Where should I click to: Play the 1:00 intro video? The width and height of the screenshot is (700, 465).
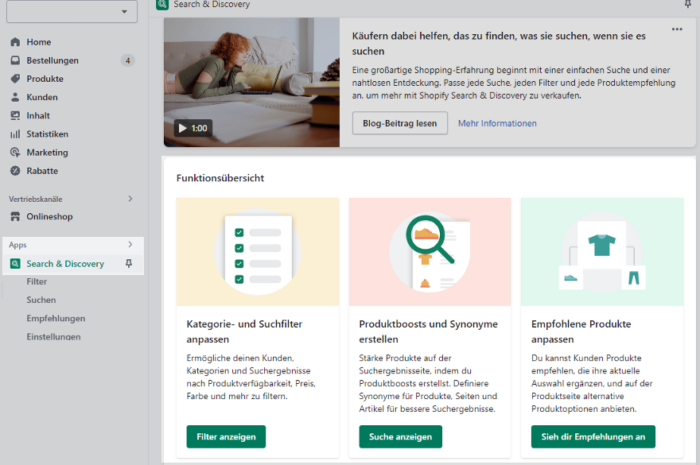click(193, 128)
